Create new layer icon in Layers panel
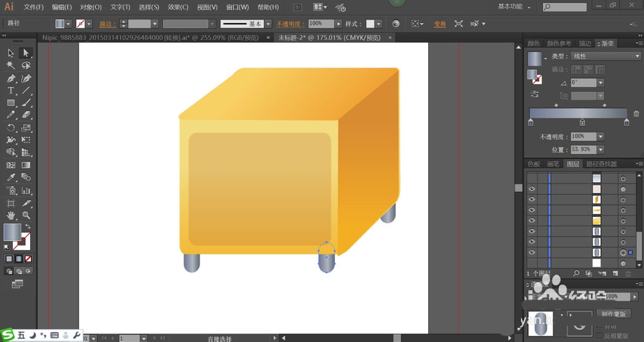This screenshot has height=342, width=644. coord(615,273)
